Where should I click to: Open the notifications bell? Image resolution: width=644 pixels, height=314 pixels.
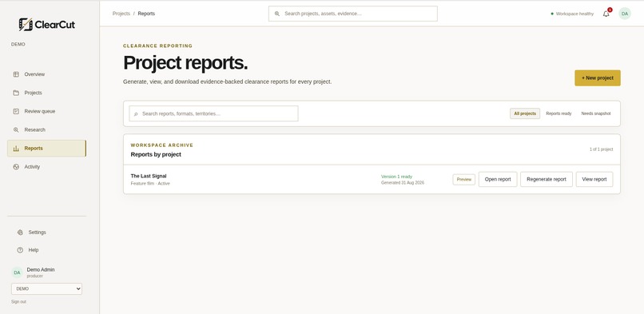(606, 14)
